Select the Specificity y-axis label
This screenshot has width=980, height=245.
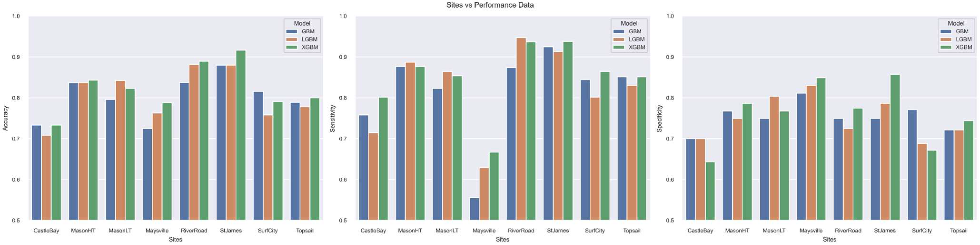pyautogui.click(x=660, y=118)
